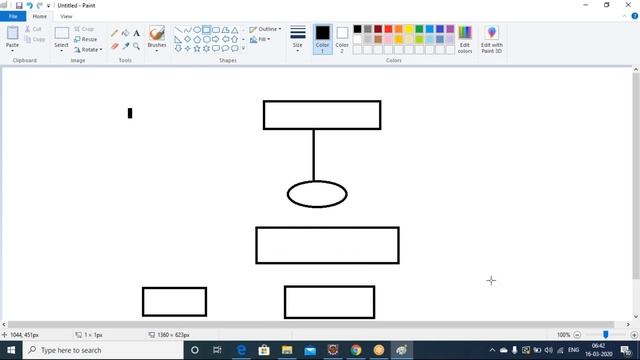
Task: Click the Resize button
Action: click(x=86, y=39)
